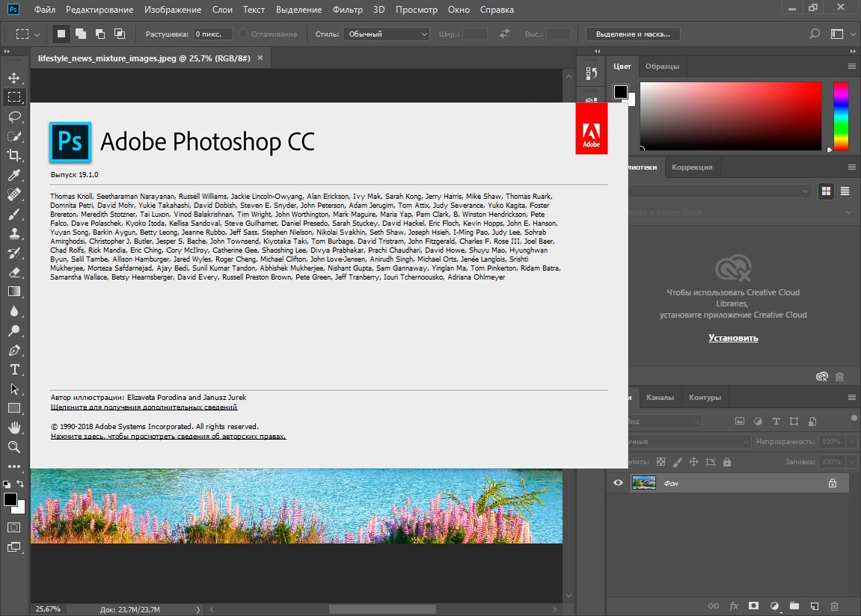Viewport: 861px width, 616px height.
Task: Select the Eraser tool
Action: (x=14, y=272)
